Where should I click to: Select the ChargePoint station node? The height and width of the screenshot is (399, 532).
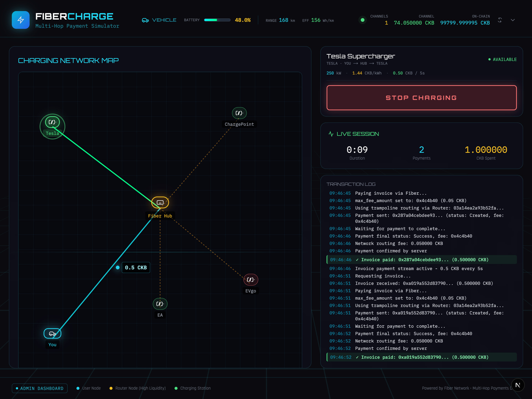pos(239,113)
